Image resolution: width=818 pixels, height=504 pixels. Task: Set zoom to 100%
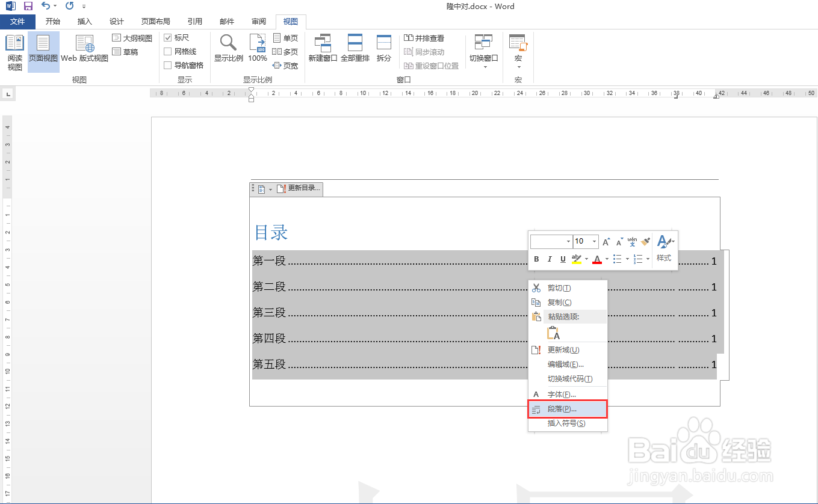click(258, 48)
